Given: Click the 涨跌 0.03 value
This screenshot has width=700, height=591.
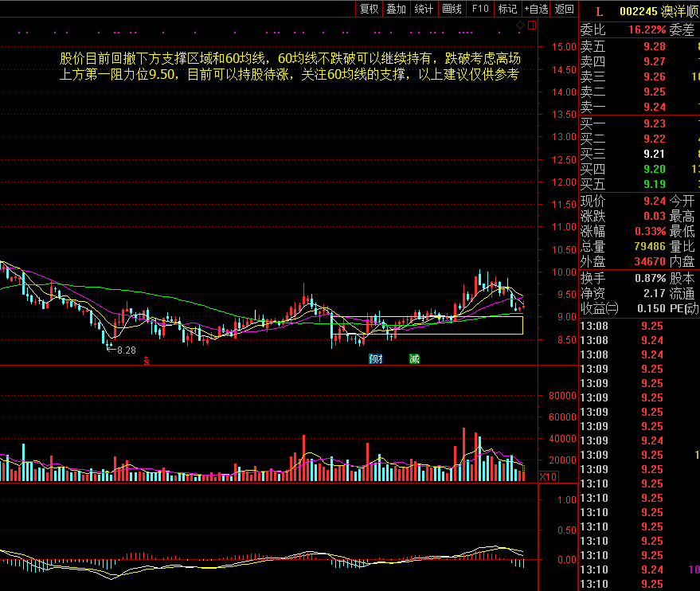Looking at the screenshot, I should (655, 217).
